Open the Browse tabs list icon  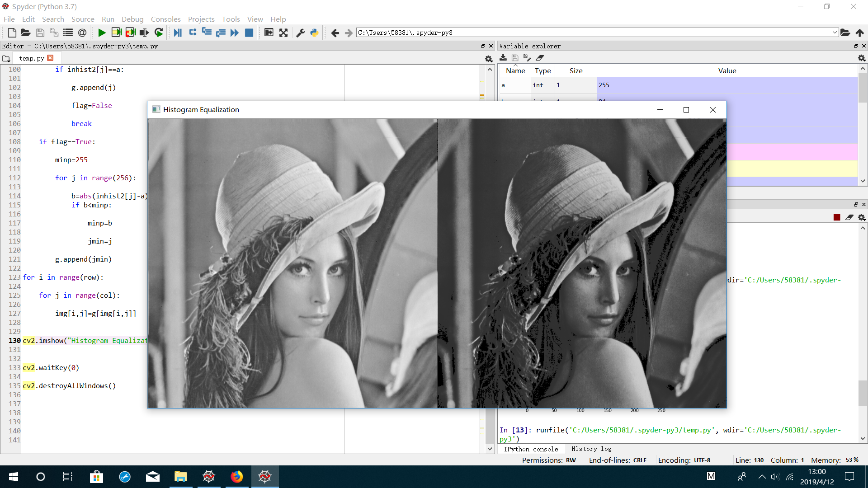pyautogui.click(x=68, y=33)
